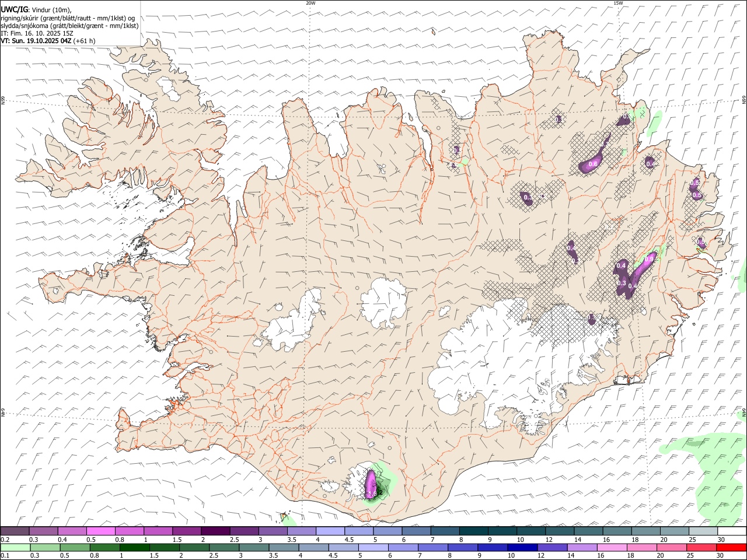Select the bright red swatch labeled 30 on the lower legend

pos(732,547)
